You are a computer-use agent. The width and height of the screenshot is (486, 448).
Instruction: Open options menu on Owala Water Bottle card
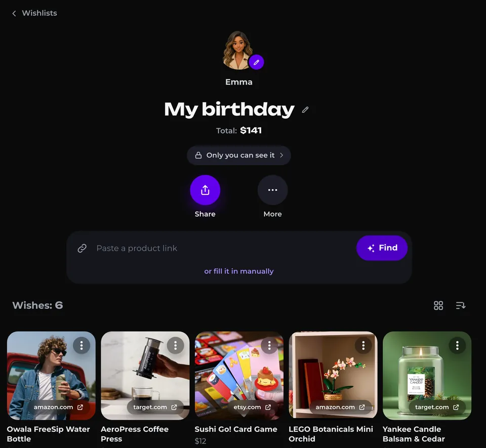point(82,345)
